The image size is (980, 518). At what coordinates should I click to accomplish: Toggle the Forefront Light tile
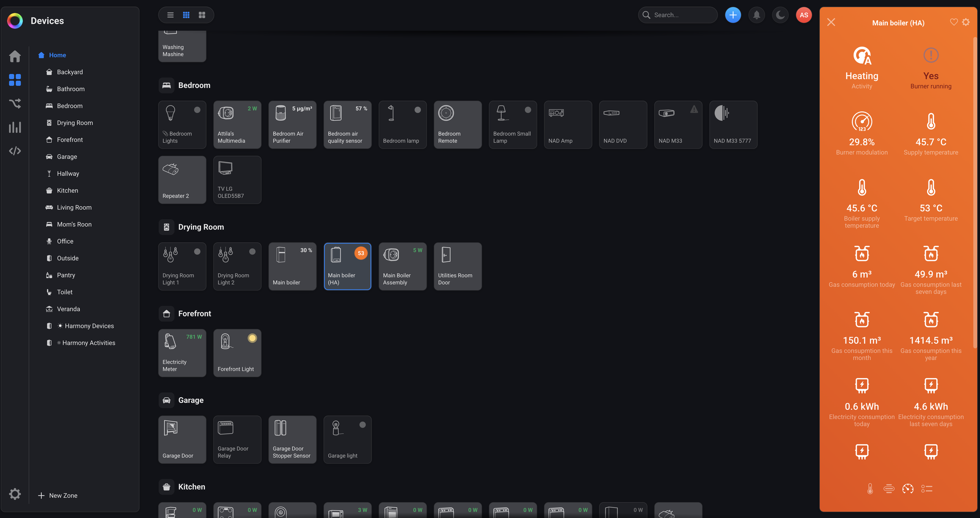pos(237,353)
